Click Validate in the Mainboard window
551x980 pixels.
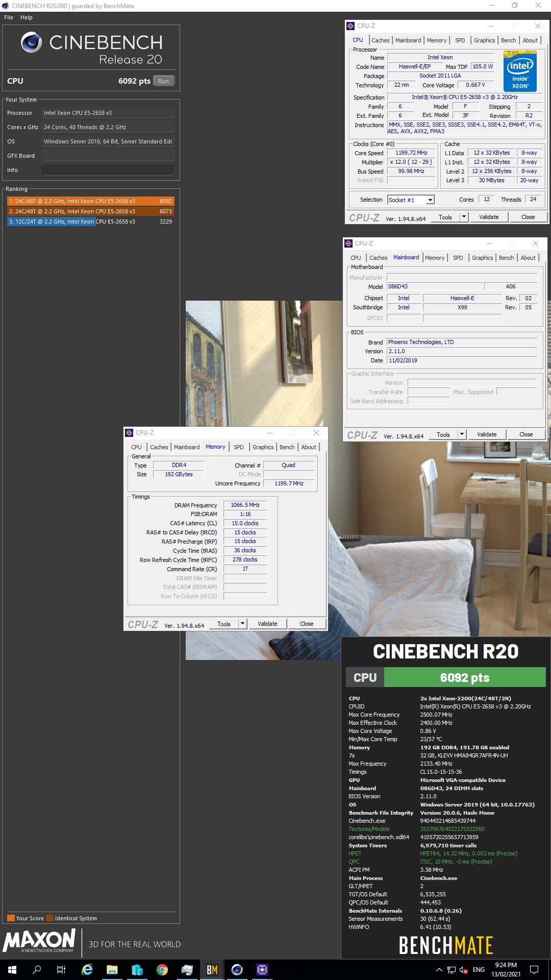487,434
